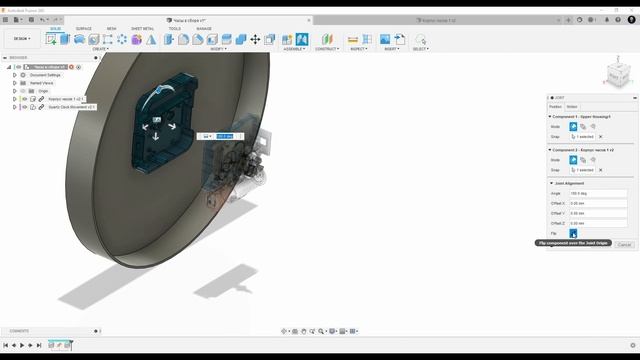
Task: Switch to the SURFACE tab
Action: [x=84, y=29]
